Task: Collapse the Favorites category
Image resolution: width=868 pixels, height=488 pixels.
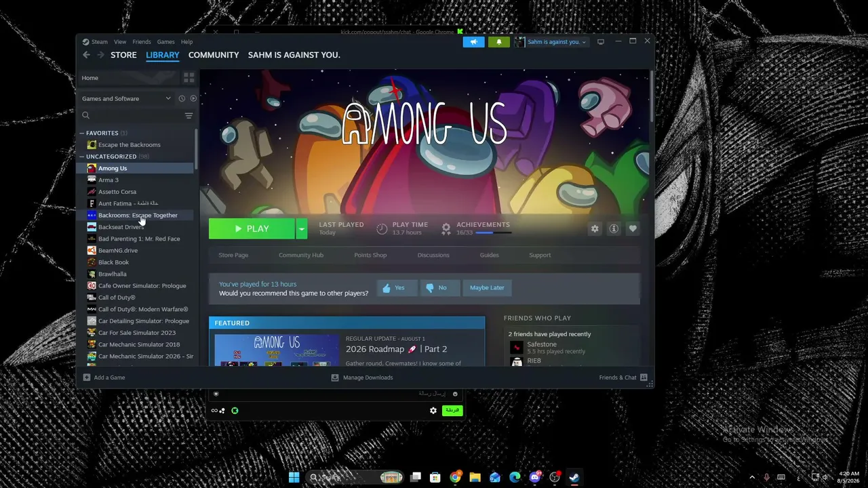Action: click(x=82, y=133)
